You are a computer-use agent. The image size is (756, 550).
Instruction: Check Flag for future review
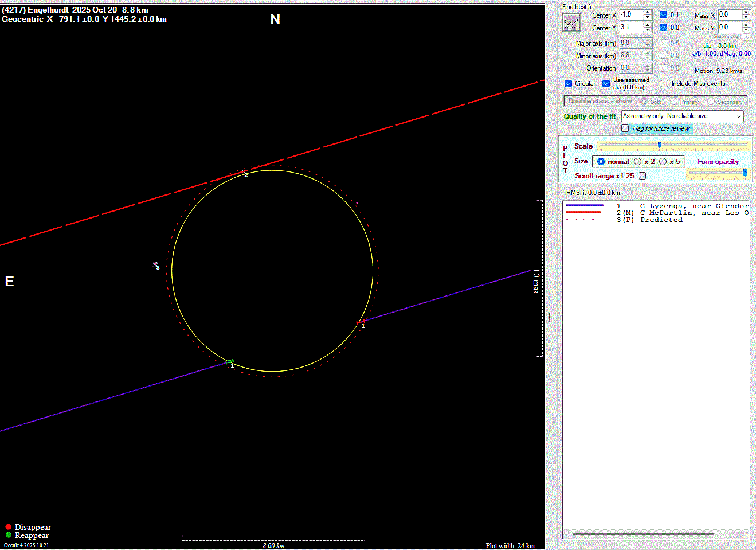[x=625, y=128]
